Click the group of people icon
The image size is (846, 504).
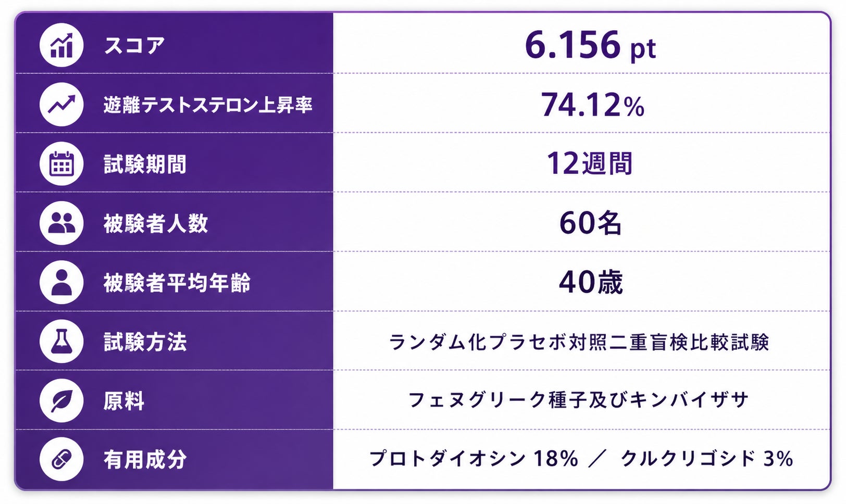(x=61, y=223)
